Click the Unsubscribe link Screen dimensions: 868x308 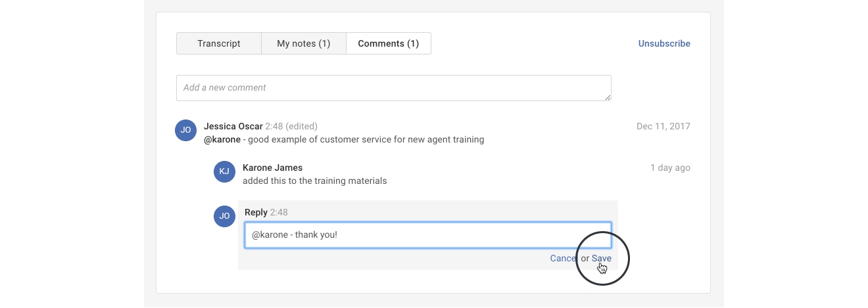(664, 44)
